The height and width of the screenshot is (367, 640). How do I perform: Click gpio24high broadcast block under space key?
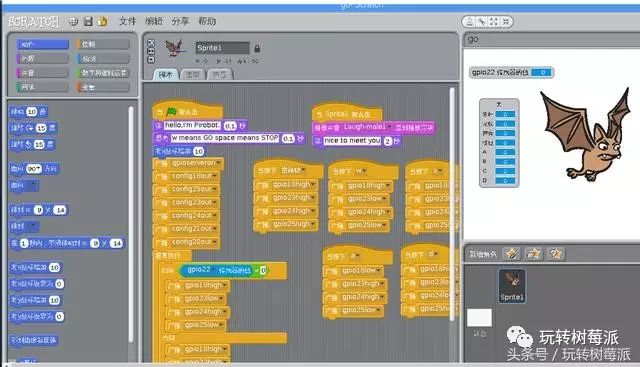coord(285,211)
